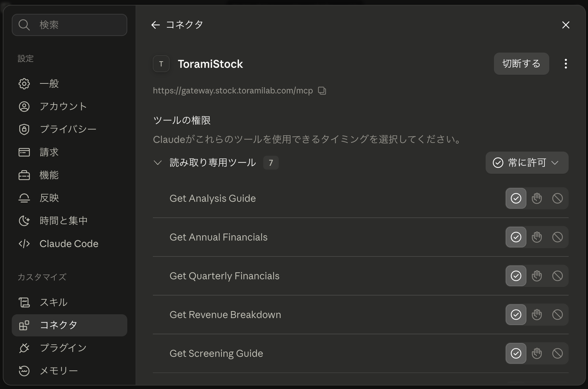Require approval for Get Screening Guide

coord(537,353)
